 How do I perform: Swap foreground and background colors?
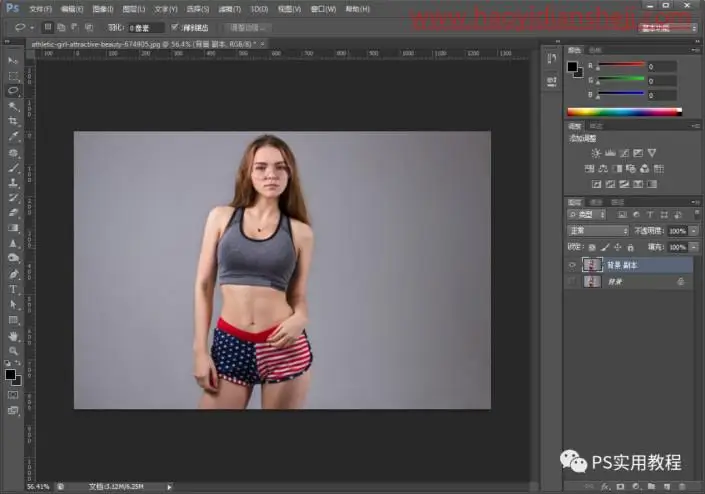tap(18, 362)
